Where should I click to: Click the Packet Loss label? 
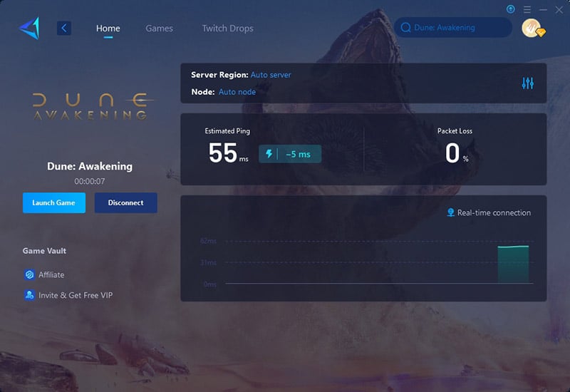[455, 131]
